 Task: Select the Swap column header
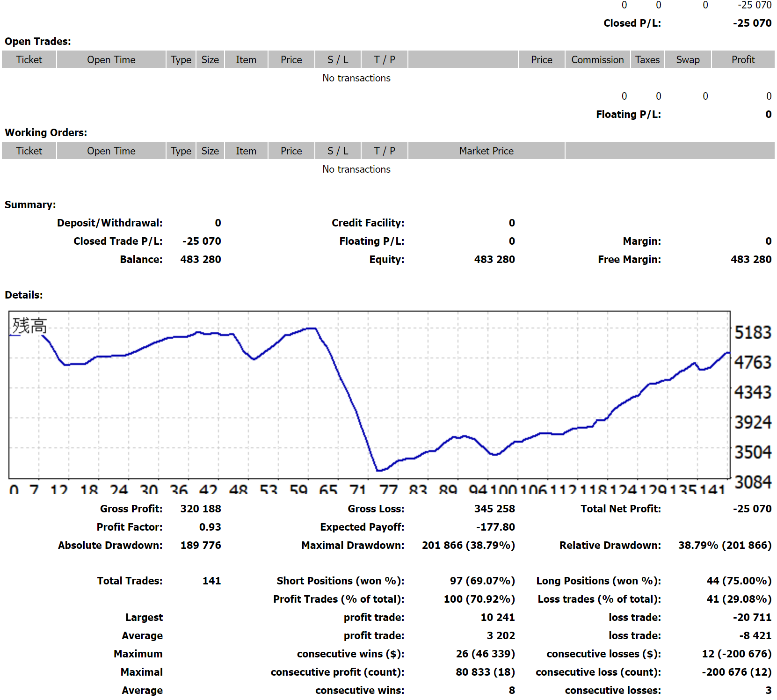tap(688, 59)
